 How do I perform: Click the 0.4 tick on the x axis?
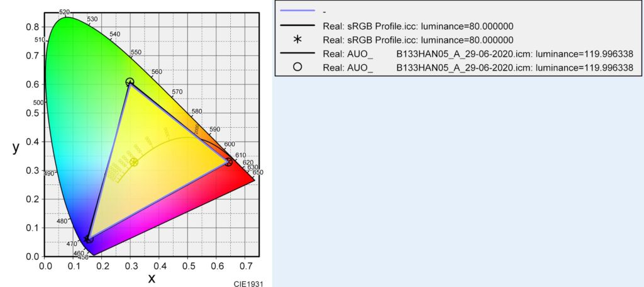(x=159, y=266)
